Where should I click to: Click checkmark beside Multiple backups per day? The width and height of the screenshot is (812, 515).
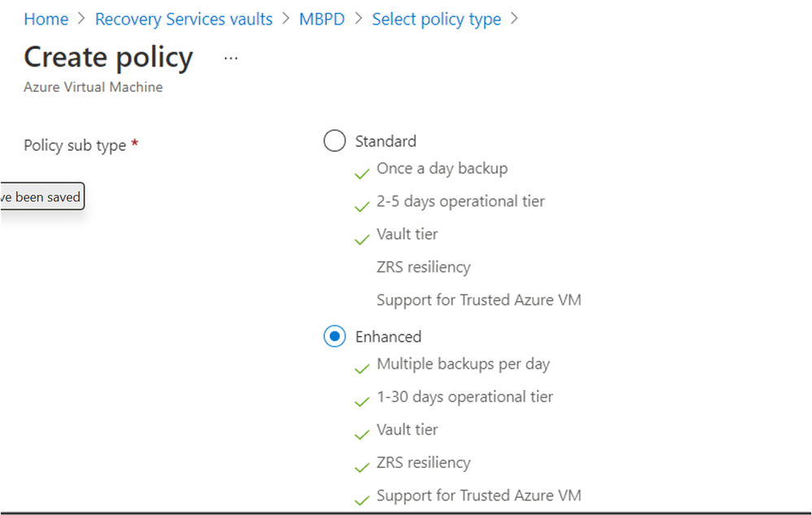[362, 369]
